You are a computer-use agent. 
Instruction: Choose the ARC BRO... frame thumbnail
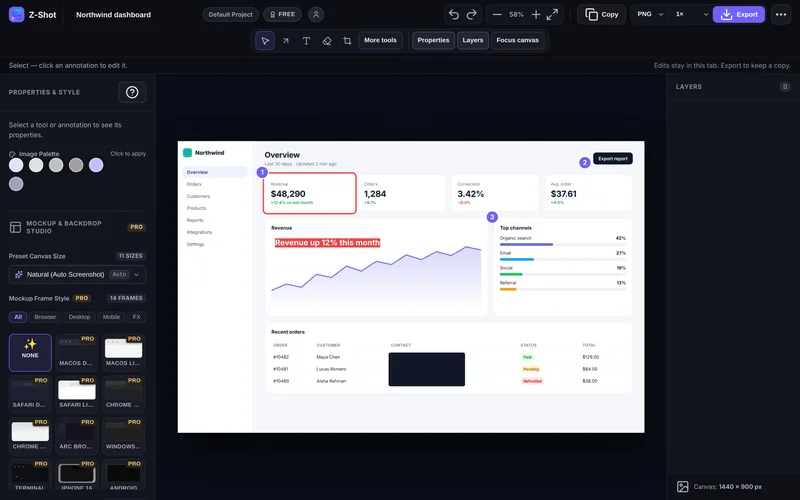pyautogui.click(x=77, y=436)
